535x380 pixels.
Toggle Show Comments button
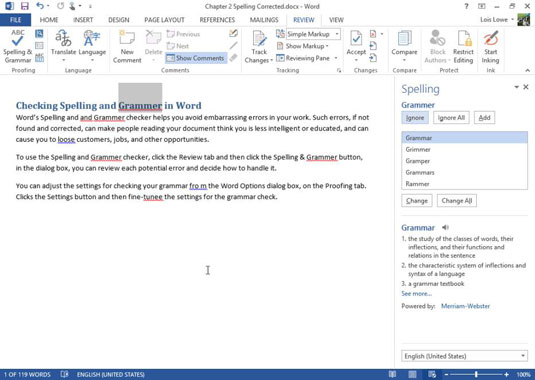point(196,58)
